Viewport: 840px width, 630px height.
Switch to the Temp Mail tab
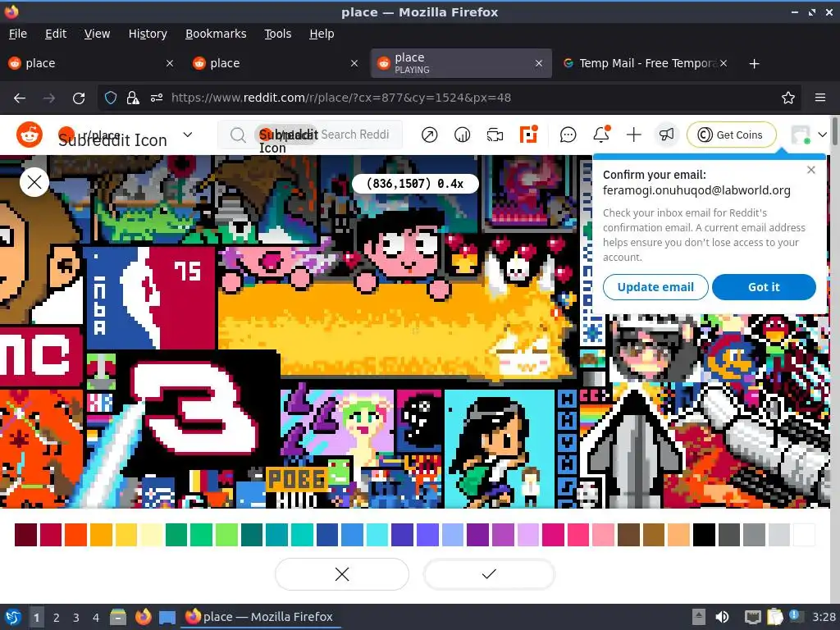click(646, 63)
